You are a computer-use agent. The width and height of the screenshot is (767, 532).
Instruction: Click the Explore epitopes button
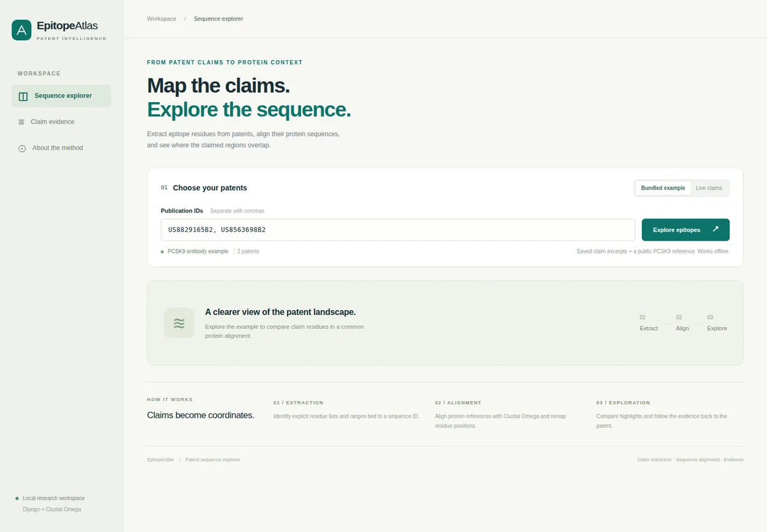(685, 230)
